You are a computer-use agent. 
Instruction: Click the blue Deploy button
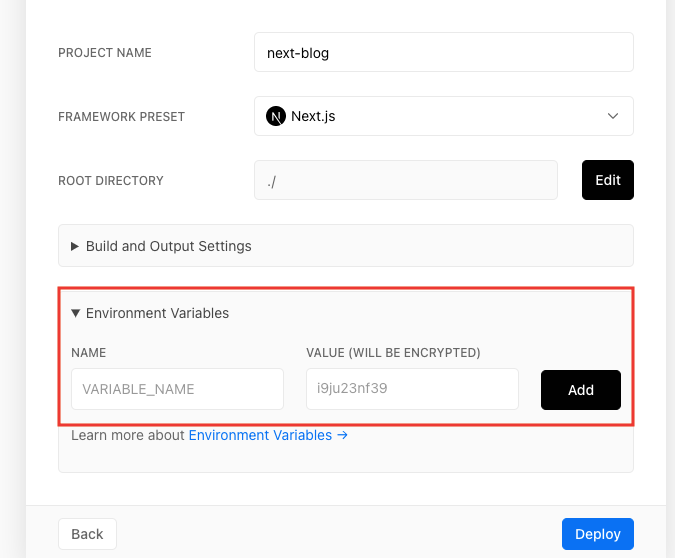click(x=598, y=534)
